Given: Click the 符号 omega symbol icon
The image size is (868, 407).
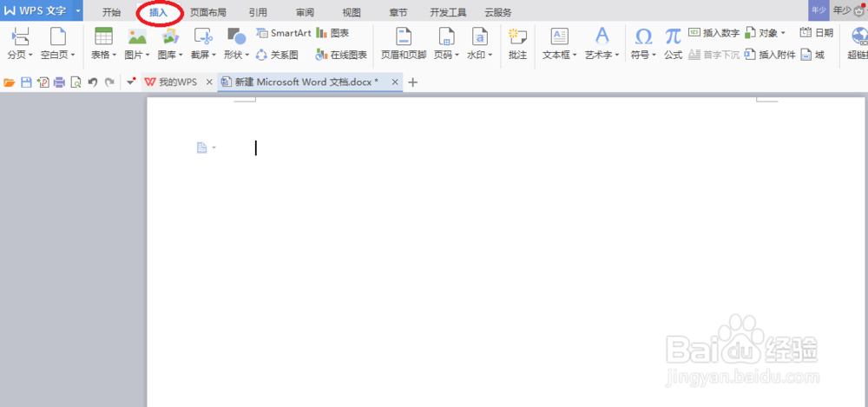Looking at the screenshot, I should pyautogui.click(x=643, y=36).
